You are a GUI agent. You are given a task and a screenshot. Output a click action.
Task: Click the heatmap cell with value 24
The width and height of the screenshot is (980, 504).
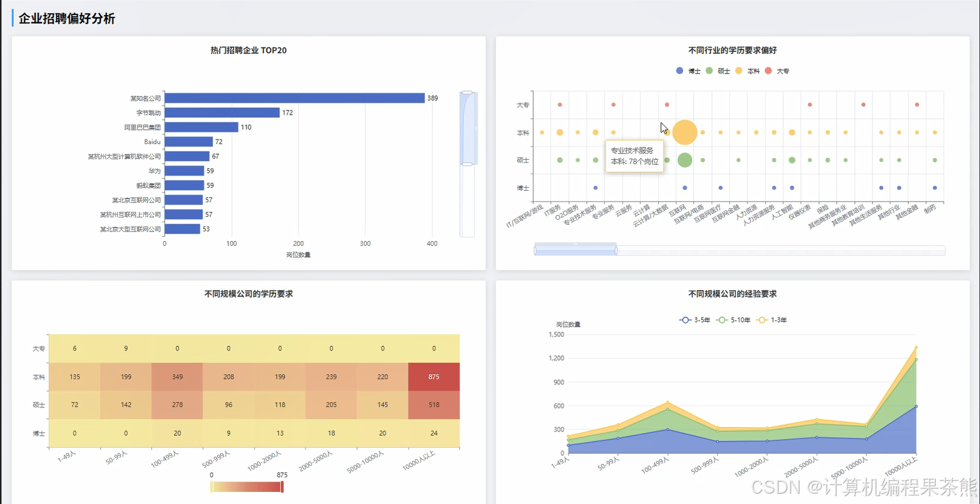pyautogui.click(x=434, y=433)
